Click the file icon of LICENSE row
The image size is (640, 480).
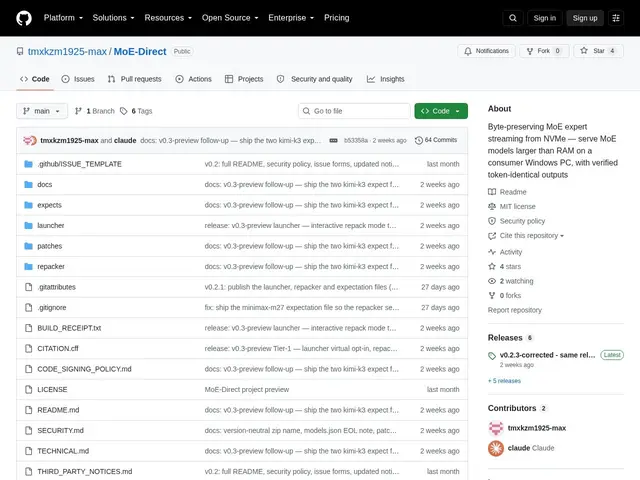pos(28,389)
